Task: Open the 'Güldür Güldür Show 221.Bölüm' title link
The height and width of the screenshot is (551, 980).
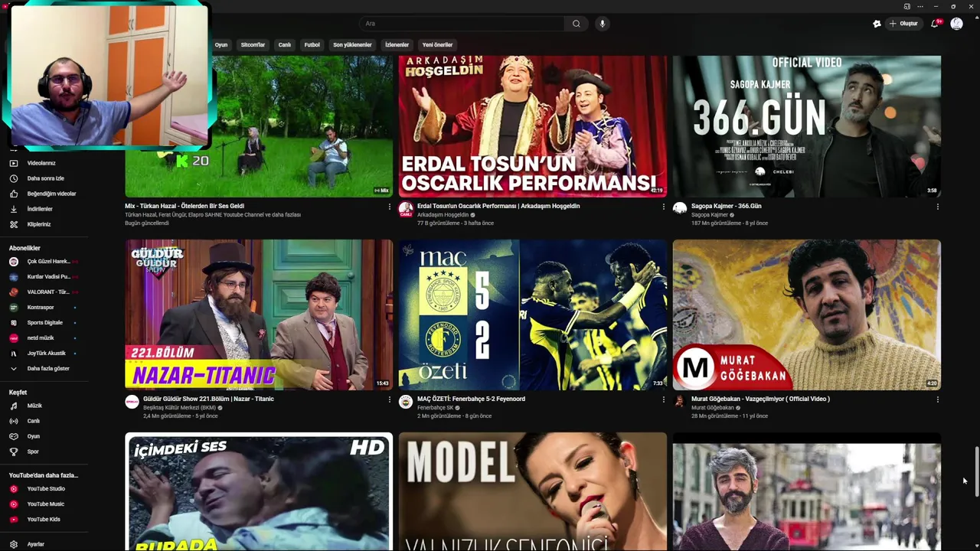Action: 208,399
